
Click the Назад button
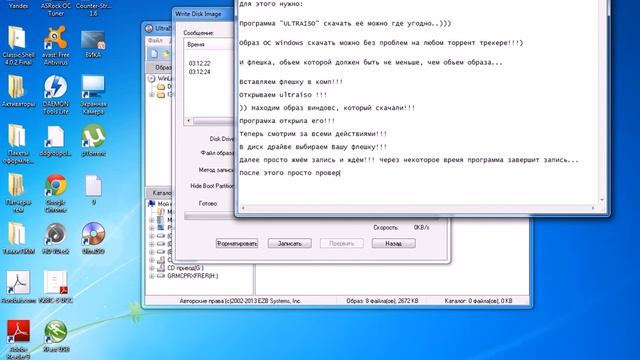pos(393,243)
